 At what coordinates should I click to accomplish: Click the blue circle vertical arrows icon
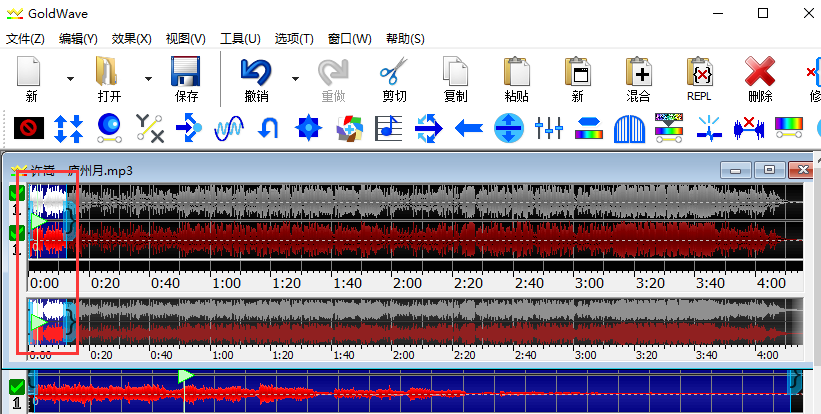509,128
